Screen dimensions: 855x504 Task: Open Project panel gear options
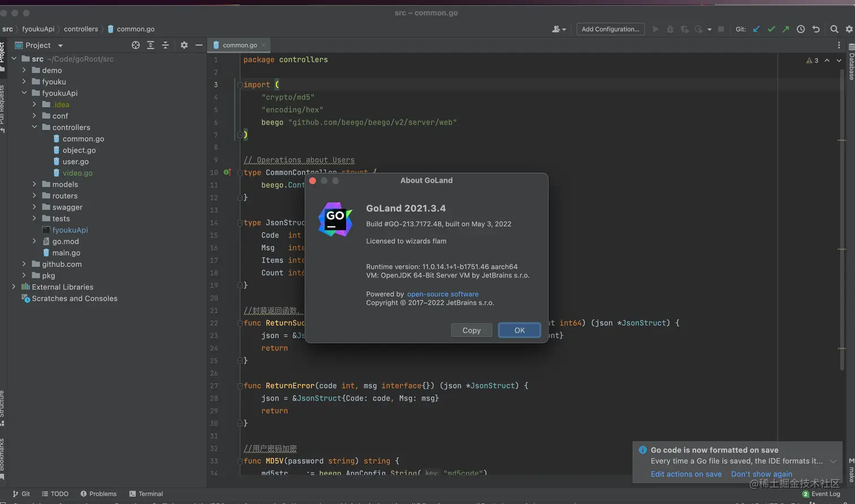click(184, 45)
